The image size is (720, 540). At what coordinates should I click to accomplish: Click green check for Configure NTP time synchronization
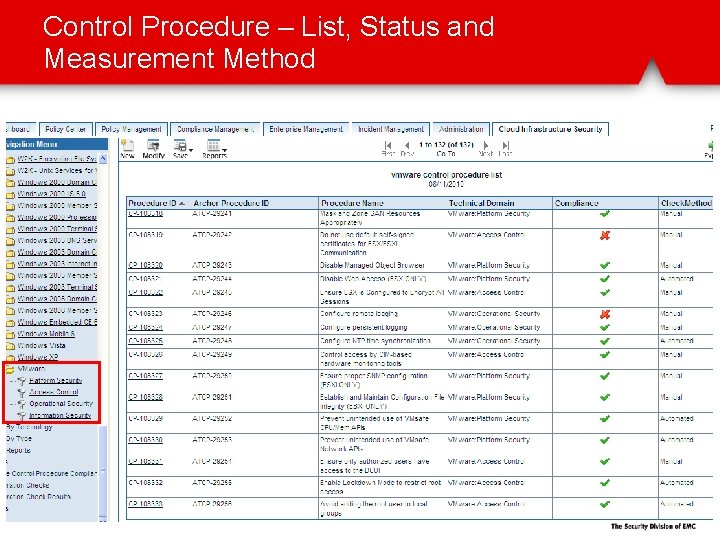click(x=605, y=341)
